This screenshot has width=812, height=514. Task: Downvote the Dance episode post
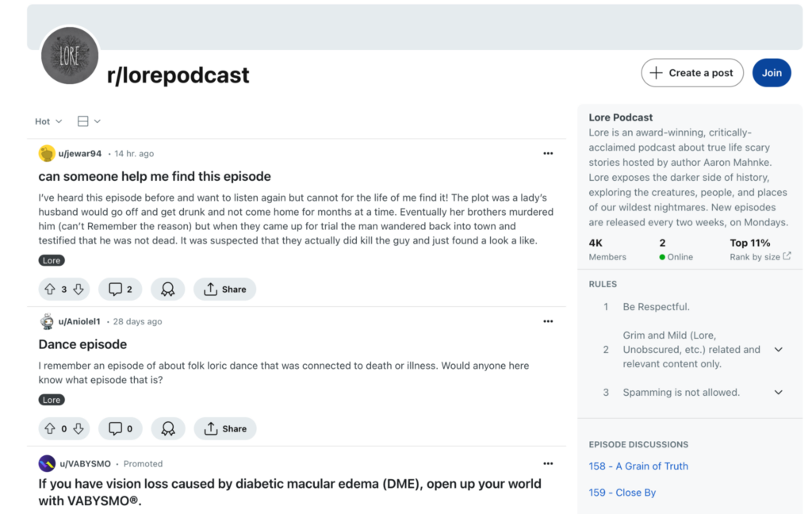pos(79,429)
